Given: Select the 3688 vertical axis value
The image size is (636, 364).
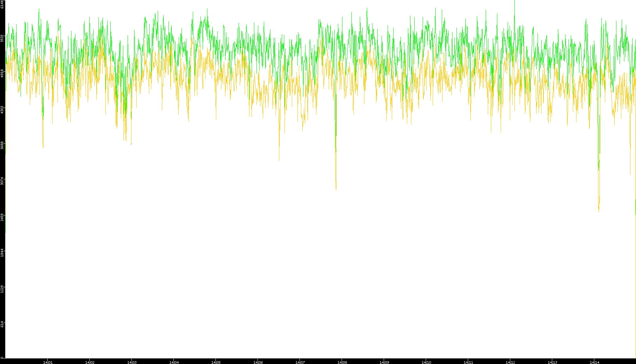Looking at the screenshot, I should [x=2, y=145].
